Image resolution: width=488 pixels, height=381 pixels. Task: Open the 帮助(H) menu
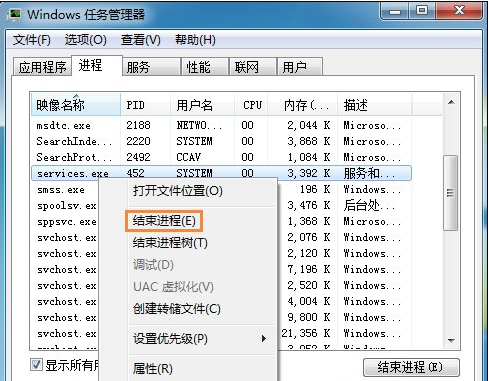click(195, 40)
